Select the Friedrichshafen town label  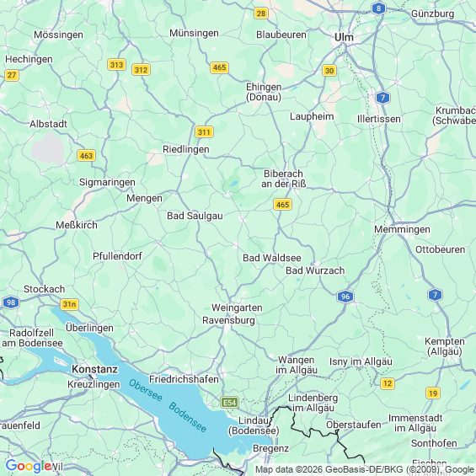pyautogui.click(x=184, y=379)
